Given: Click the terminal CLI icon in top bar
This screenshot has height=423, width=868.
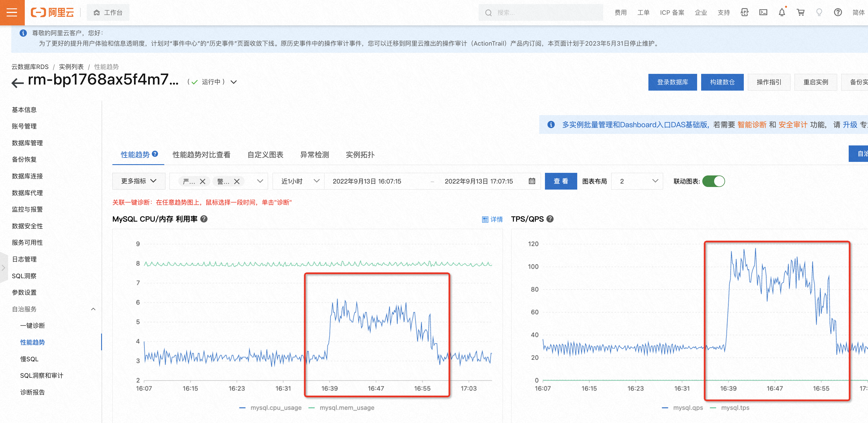Looking at the screenshot, I should tap(763, 12).
